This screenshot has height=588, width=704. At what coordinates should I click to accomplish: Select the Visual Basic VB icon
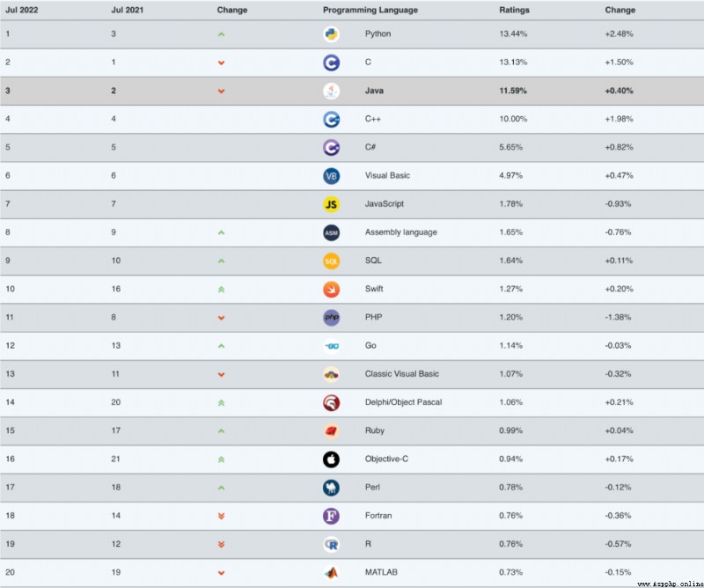[332, 176]
